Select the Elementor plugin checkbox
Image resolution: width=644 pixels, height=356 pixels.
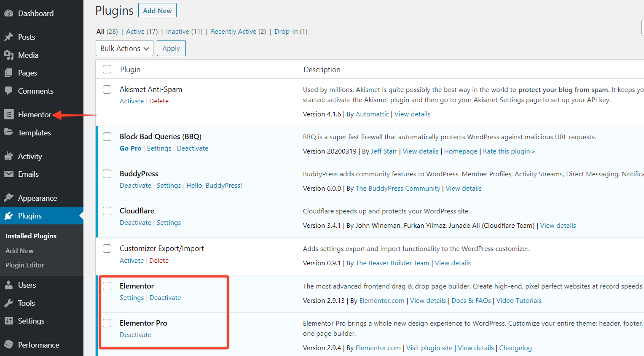point(107,286)
